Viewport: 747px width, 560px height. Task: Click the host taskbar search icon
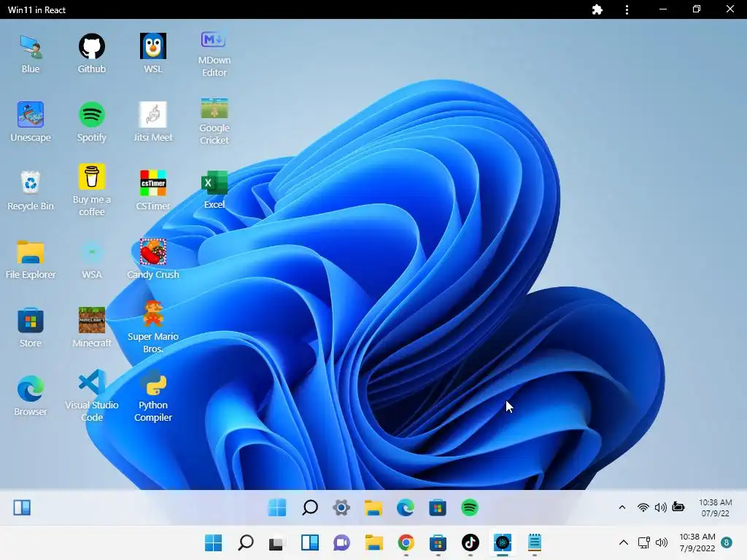click(246, 542)
